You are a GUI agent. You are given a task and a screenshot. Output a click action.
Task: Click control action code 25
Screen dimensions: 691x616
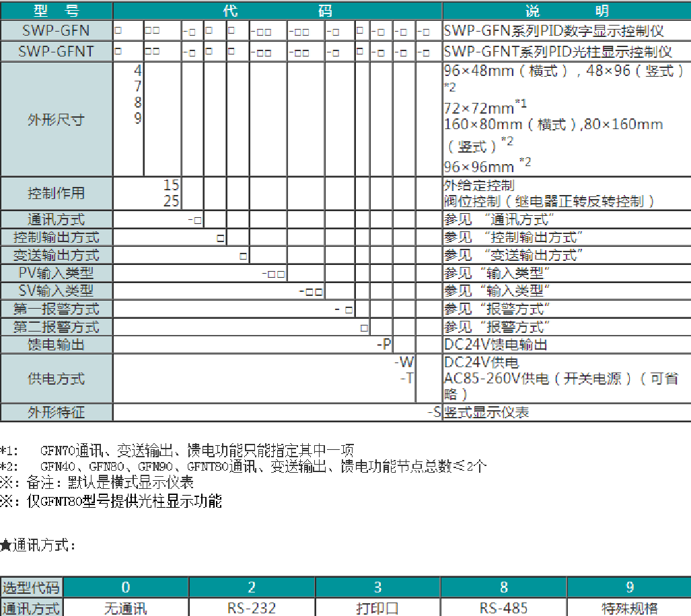[171, 201]
